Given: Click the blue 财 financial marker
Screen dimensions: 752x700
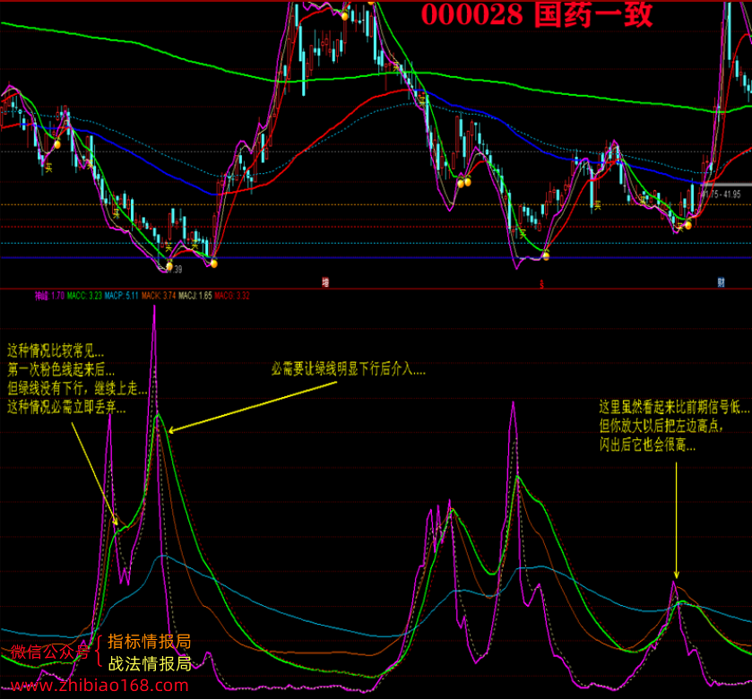Looking at the screenshot, I should (721, 282).
